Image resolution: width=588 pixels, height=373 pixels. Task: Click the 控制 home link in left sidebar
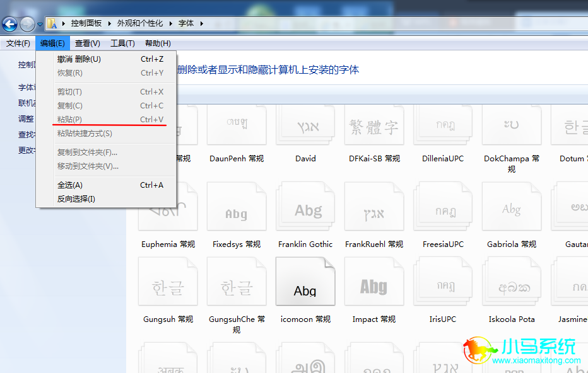27,65
